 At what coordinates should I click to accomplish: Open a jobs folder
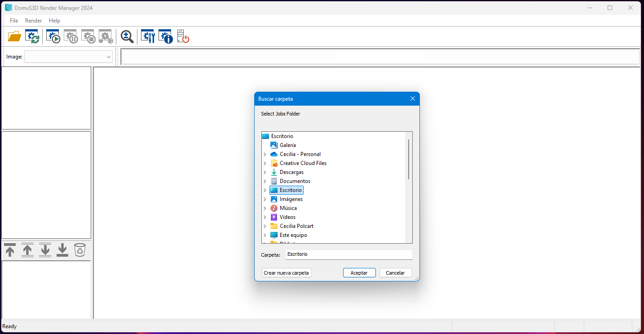coord(14,36)
